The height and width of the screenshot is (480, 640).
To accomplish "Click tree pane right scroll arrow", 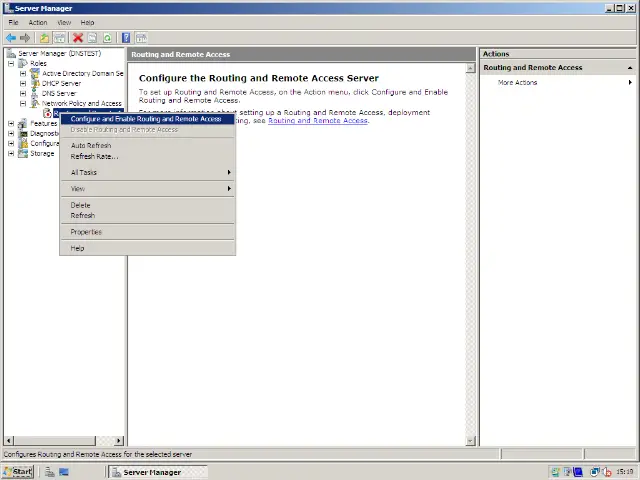I will [119, 441].
